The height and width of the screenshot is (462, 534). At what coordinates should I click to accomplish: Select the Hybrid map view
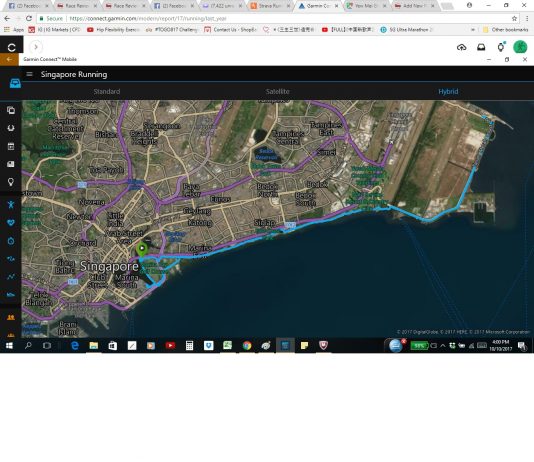pyautogui.click(x=448, y=91)
